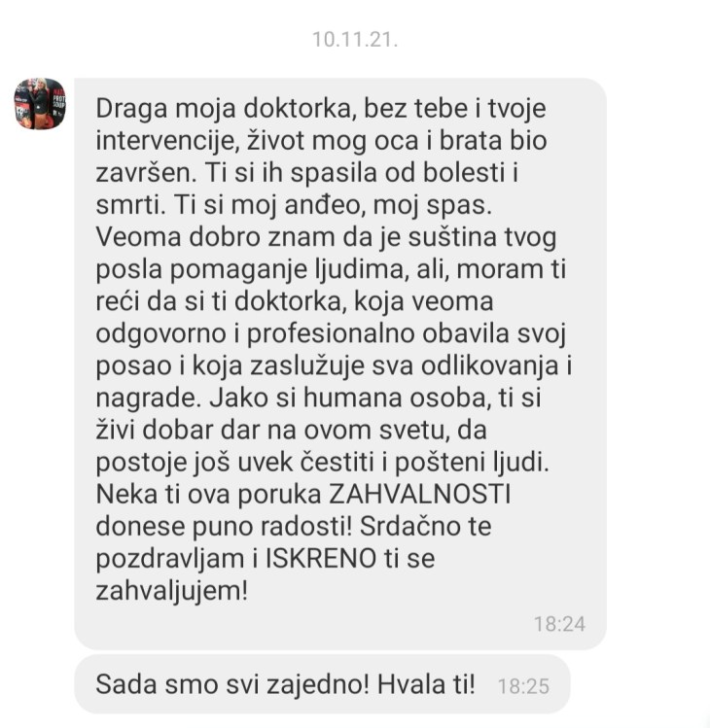Click the 18:25 message timestamp
Image resolution: width=710 pixels, height=728 pixels.
pyautogui.click(x=523, y=686)
